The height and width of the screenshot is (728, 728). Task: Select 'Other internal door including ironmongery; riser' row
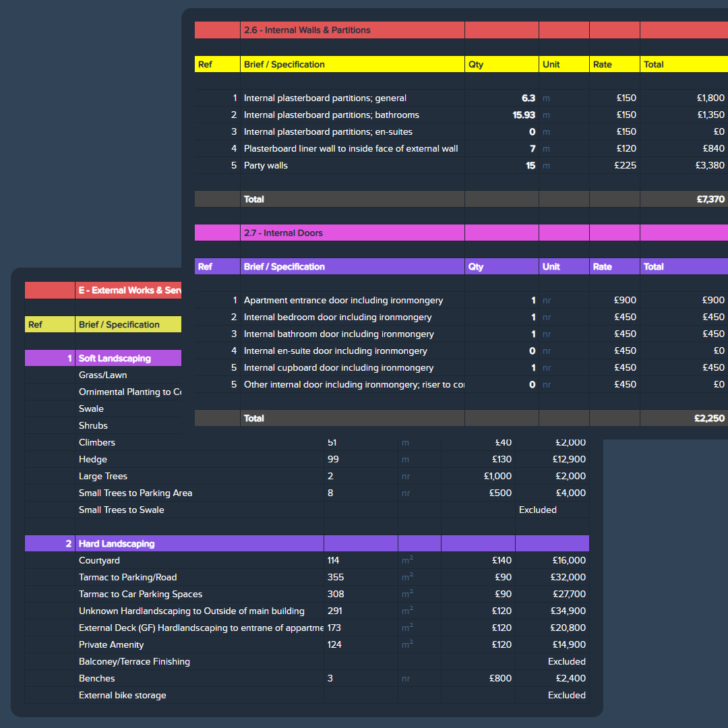(x=354, y=384)
